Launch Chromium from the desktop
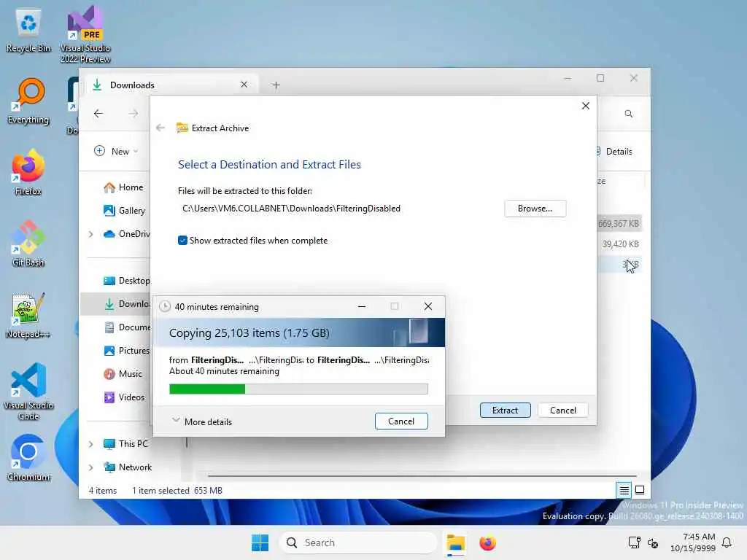 click(28, 458)
